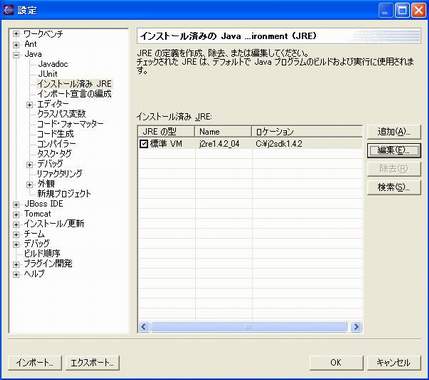Close the 設定 dialog window
Viewport: 429px width, 380px height.
click(419, 11)
